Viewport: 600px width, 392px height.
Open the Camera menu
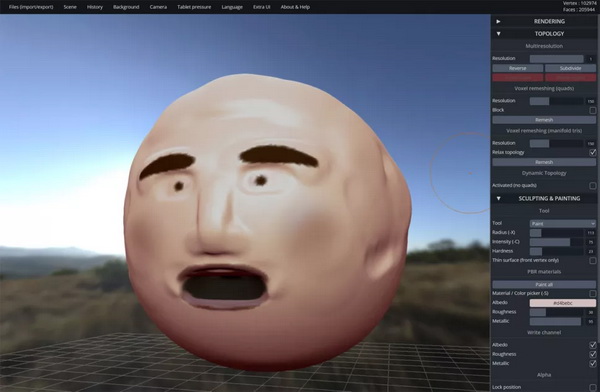pos(158,7)
